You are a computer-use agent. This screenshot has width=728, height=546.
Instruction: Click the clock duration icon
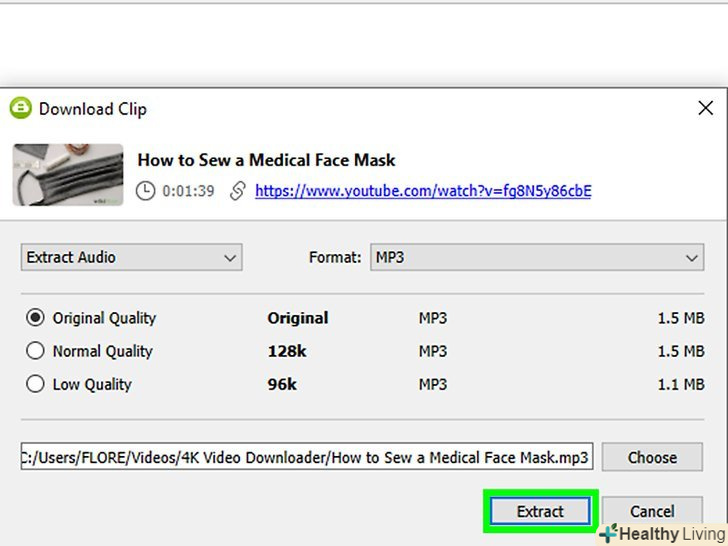click(x=145, y=191)
